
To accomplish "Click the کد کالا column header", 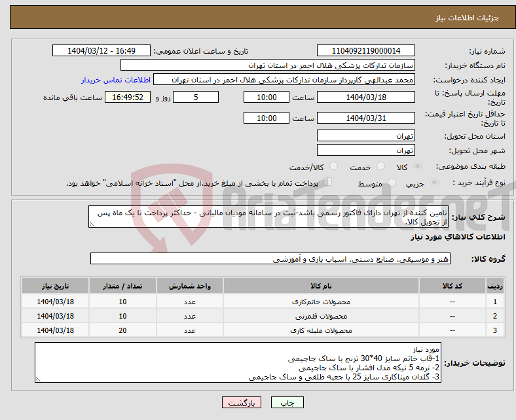I will [452, 285].
